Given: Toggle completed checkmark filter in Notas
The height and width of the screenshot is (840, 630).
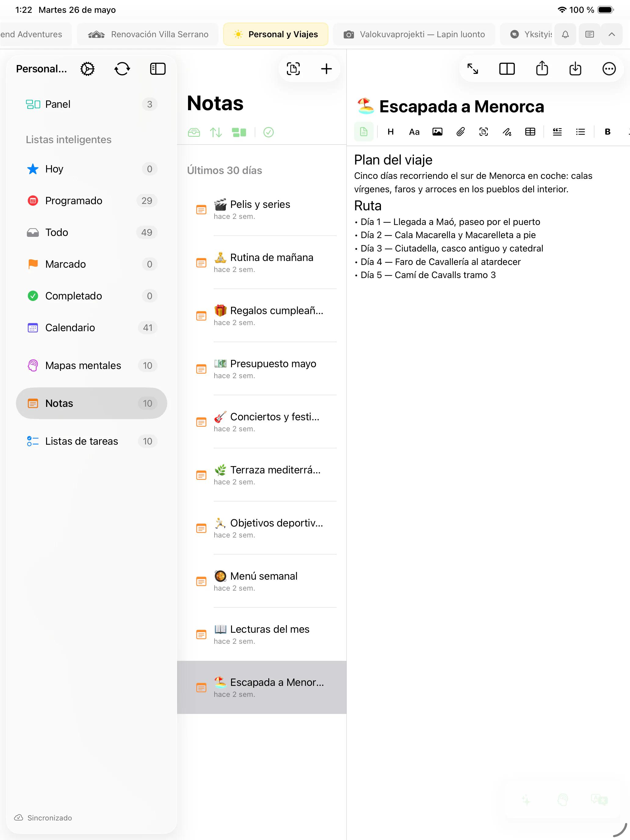Looking at the screenshot, I should tap(269, 132).
